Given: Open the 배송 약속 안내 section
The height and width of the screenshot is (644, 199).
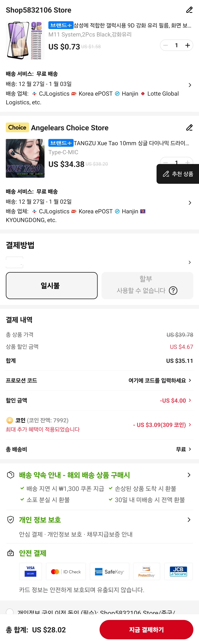Looking at the screenshot, I should point(189,475).
